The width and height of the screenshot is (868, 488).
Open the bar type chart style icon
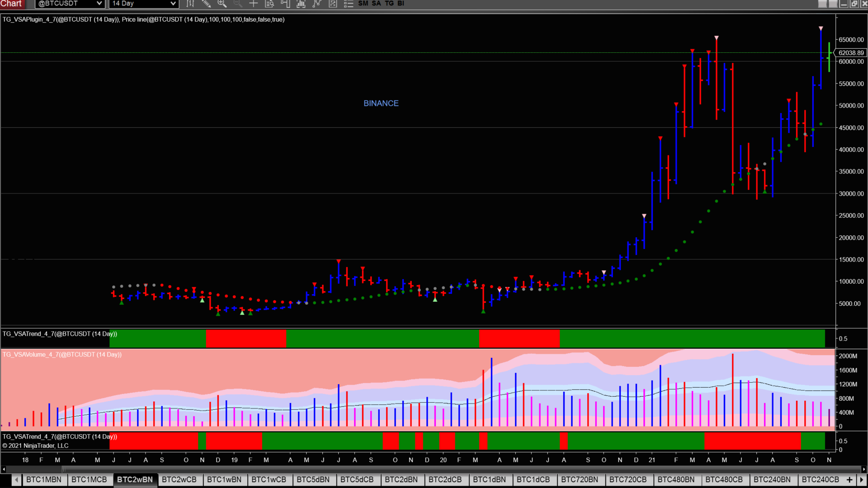[190, 4]
